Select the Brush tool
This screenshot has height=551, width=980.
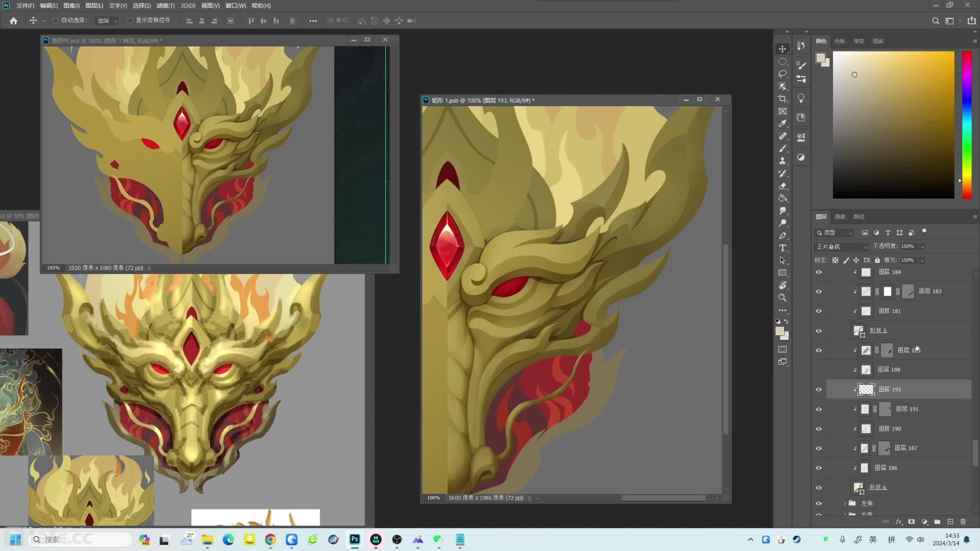click(x=782, y=148)
